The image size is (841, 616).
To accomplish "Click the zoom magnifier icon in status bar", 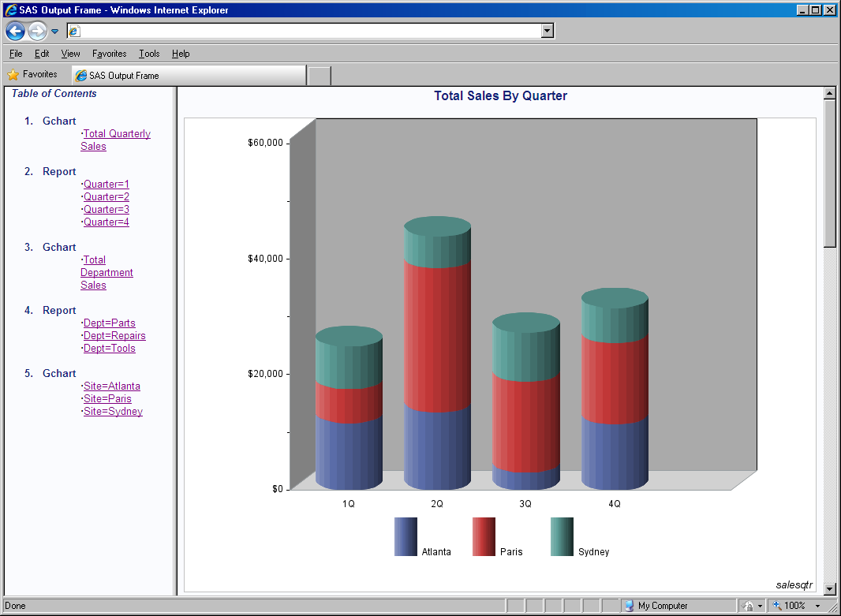I will click(776, 605).
